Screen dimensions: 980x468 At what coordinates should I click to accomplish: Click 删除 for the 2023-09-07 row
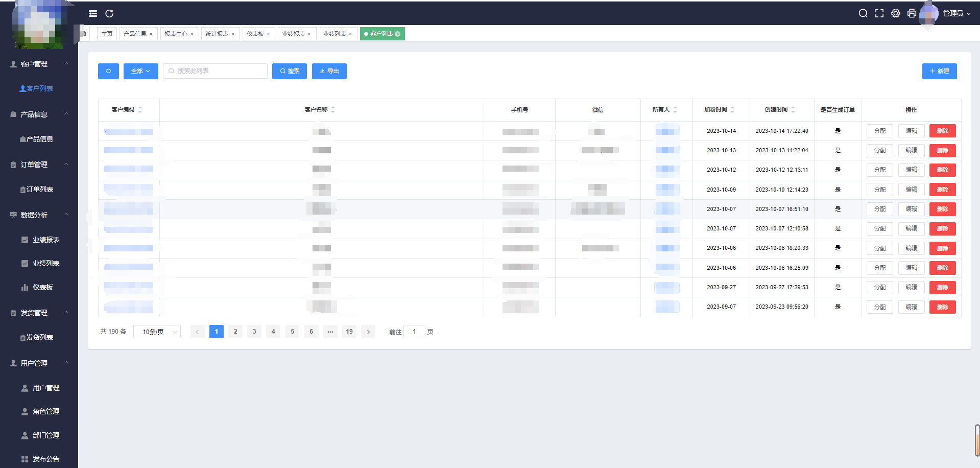943,307
